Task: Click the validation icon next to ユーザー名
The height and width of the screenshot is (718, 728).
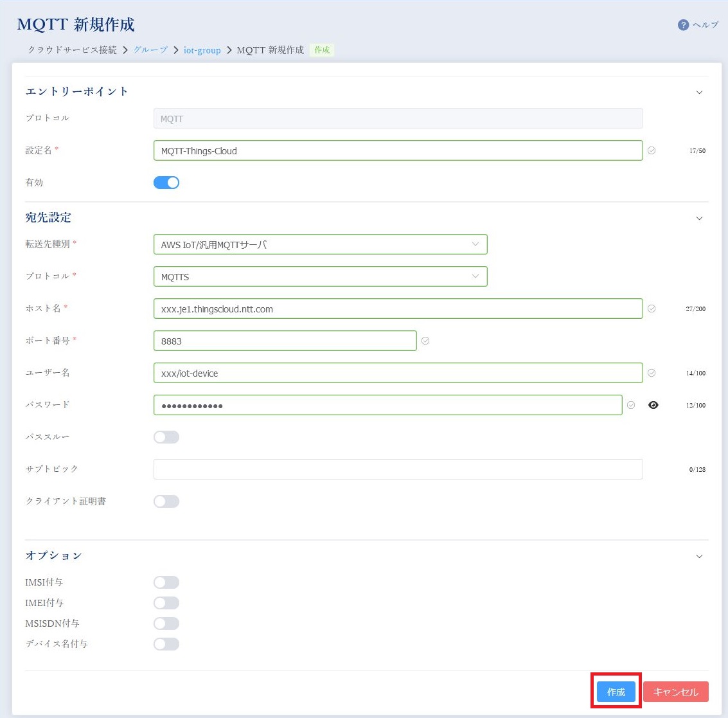Action: pos(651,373)
